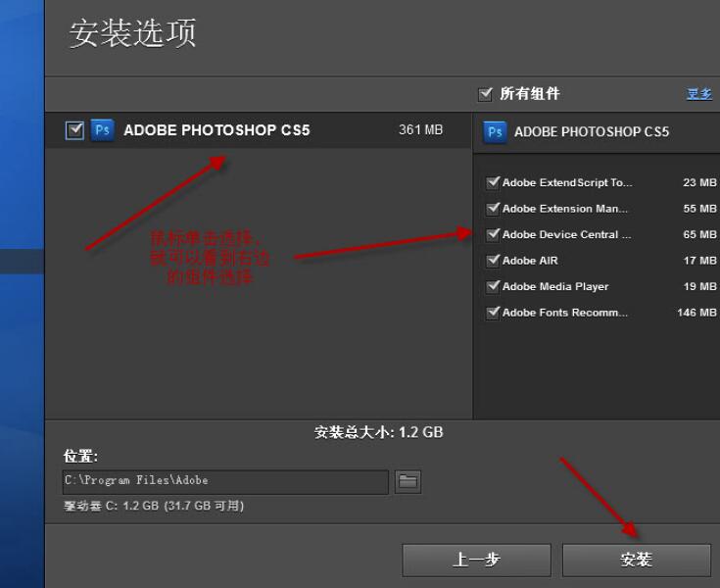The width and height of the screenshot is (720, 588).
Task: Click the 17 MB size of Adobe AIR
Action: coord(699,261)
